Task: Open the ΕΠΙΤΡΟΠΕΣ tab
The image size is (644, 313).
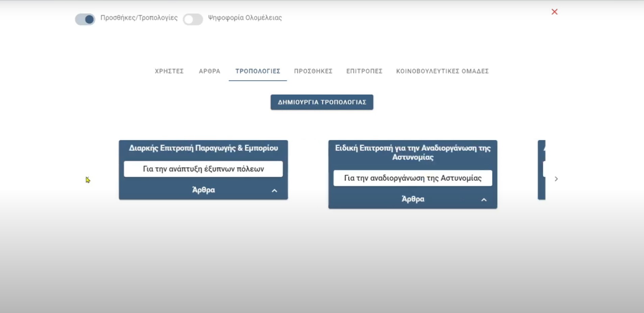Action: 364,71
